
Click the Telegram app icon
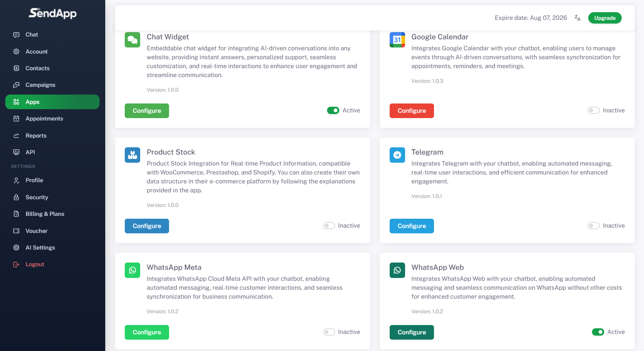point(397,155)
